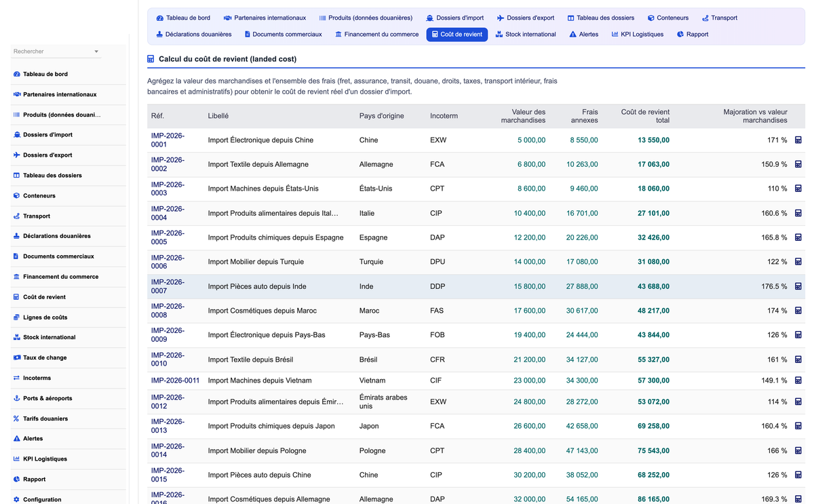Open the Documents commerciaux tab
The height and width of the screenshot is (504, 814).
(284, 35)
